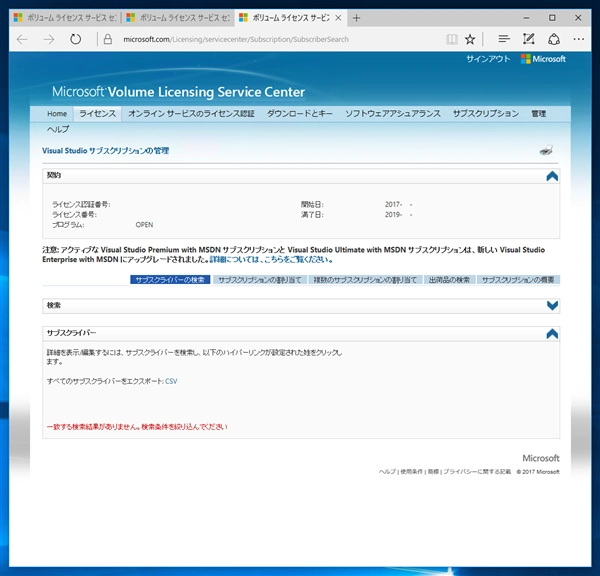Click the browser back arrow

pyautogui.click(x=22, y=39)
